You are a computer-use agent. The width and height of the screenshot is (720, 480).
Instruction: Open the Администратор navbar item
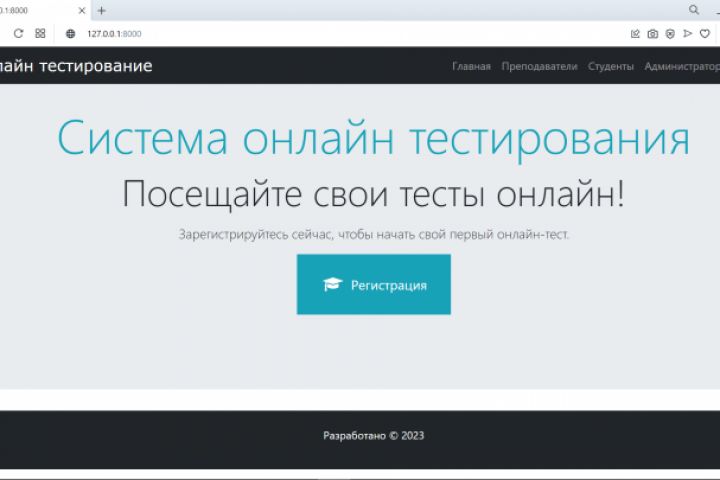tap(682, 66)
